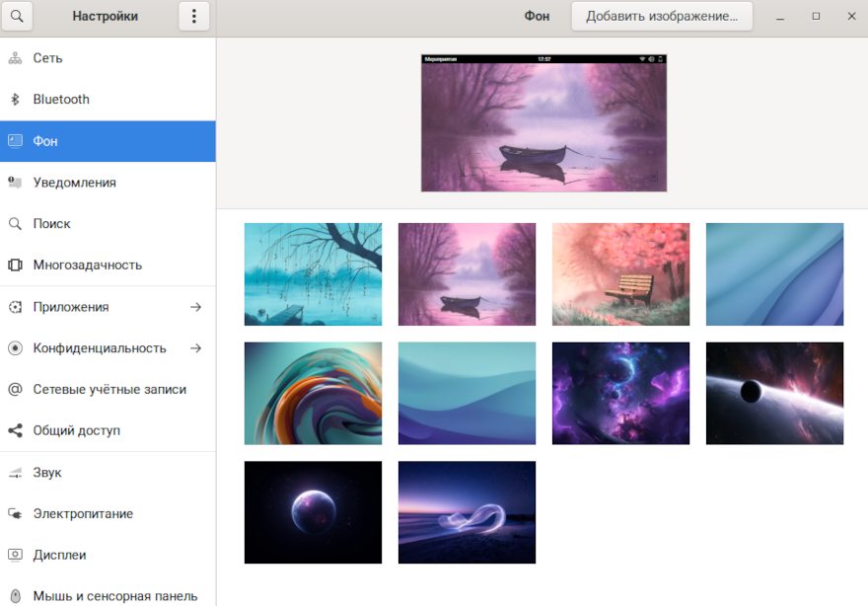Select the pink bench wallpaper thumbnail
This screenshot has width=868, height=606.
[x=620, y=274]
